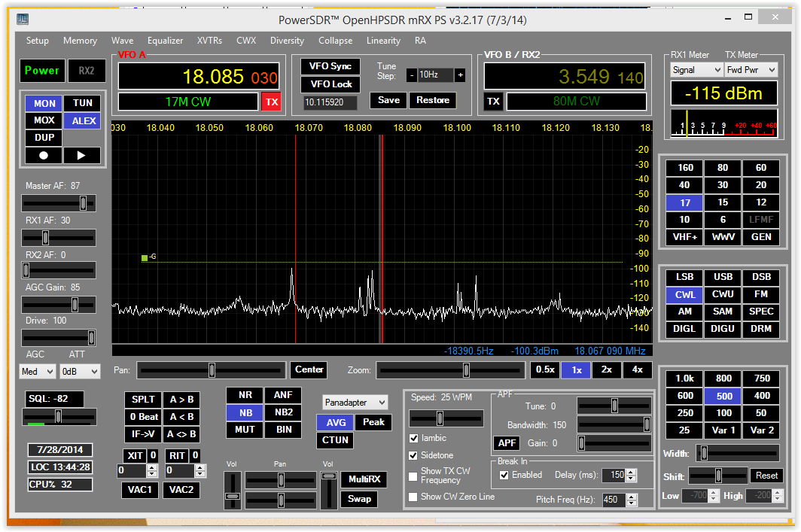Select the CWU mode button
This screenshot has width=801, height=532.
[723, 294]
